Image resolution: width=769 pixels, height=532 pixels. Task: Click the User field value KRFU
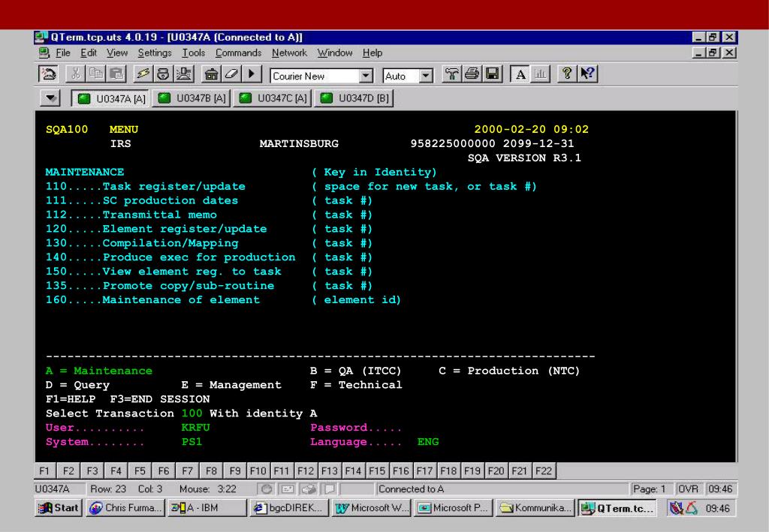195,428
